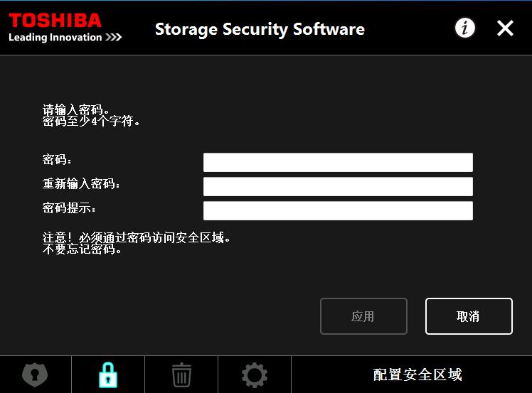Click the 请输入密码 instruction text
This screenshot has height=393, width=532.
(76, 110)
